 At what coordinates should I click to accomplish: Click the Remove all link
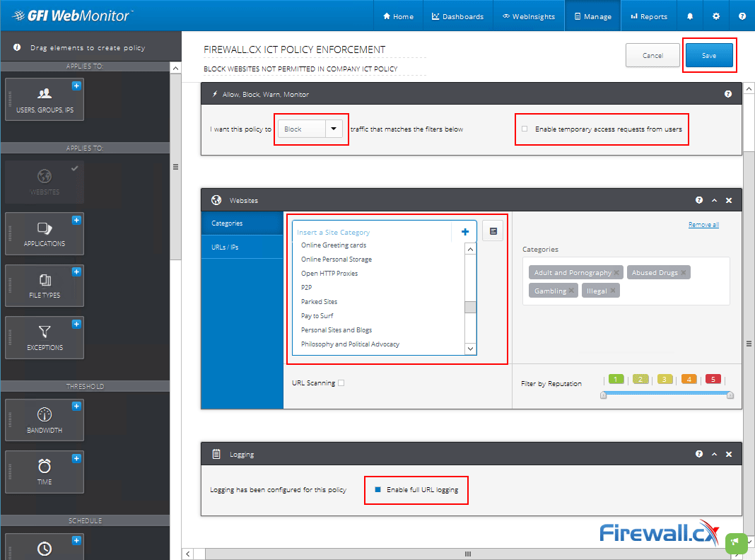point(703,225)
